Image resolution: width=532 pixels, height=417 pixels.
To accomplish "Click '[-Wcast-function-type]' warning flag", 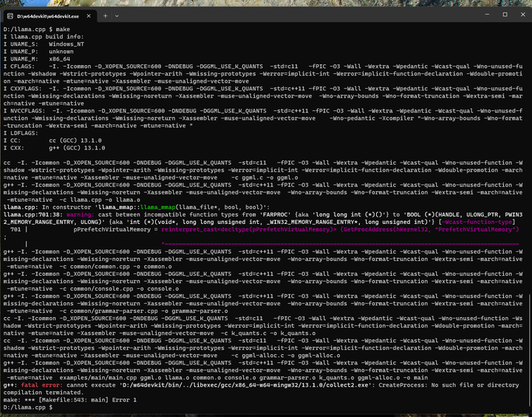I will click(x=477, y=222).
